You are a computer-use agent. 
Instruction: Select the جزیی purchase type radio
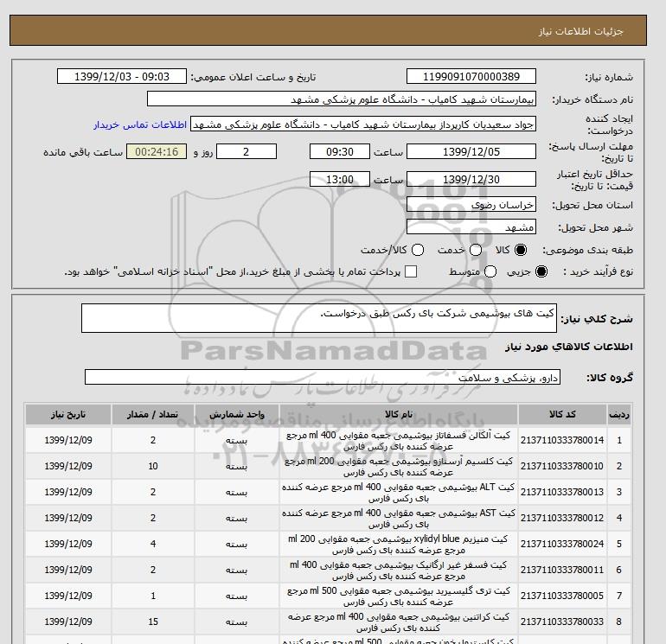(x=541, y=271)
